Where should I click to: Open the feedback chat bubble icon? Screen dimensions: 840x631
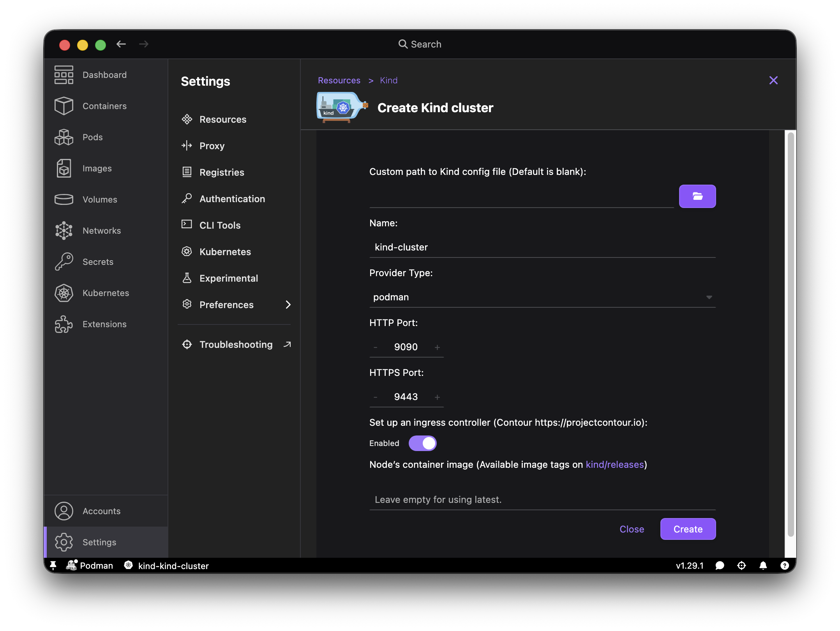720,566
